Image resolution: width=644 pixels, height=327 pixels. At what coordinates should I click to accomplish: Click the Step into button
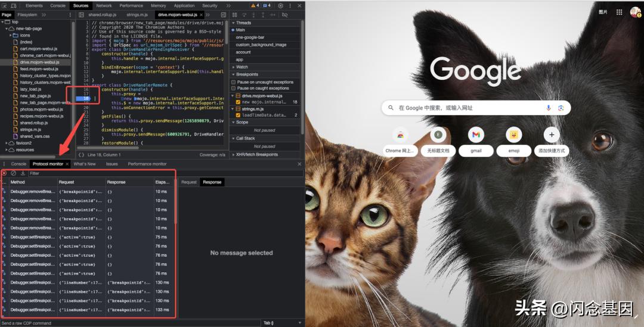[253, 15]
